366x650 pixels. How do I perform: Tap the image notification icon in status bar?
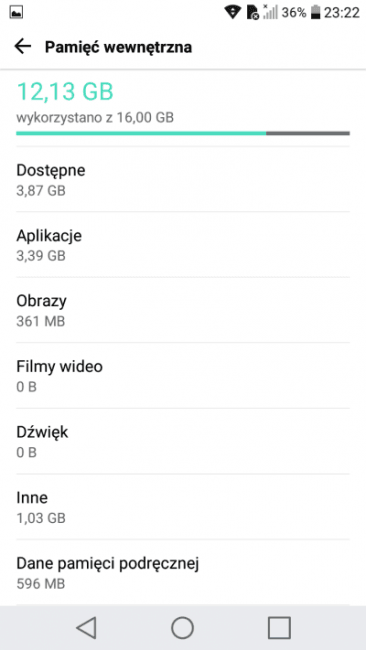click(16, 13)
